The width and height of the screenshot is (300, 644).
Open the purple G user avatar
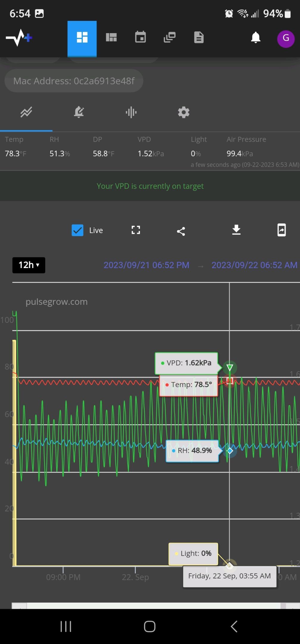[x=286, y=38]
